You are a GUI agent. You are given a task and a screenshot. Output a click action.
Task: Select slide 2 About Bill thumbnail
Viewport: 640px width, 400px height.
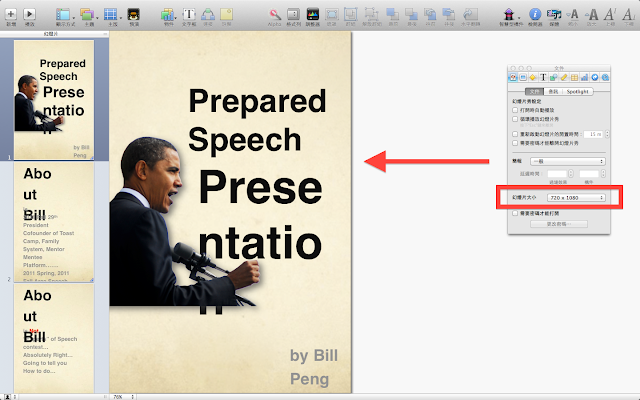pos(54,221)
